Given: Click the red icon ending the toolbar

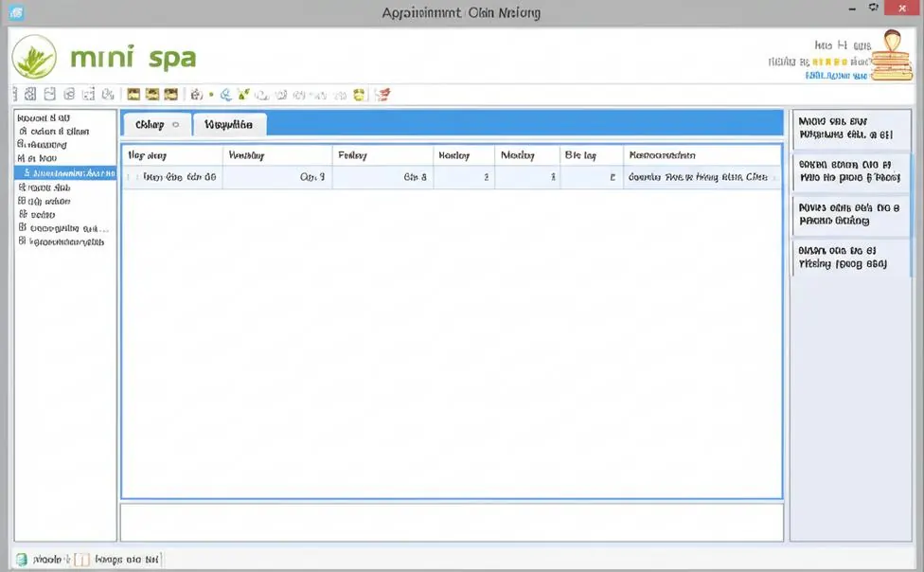Looking at the screenshot, I should (382, 95).
